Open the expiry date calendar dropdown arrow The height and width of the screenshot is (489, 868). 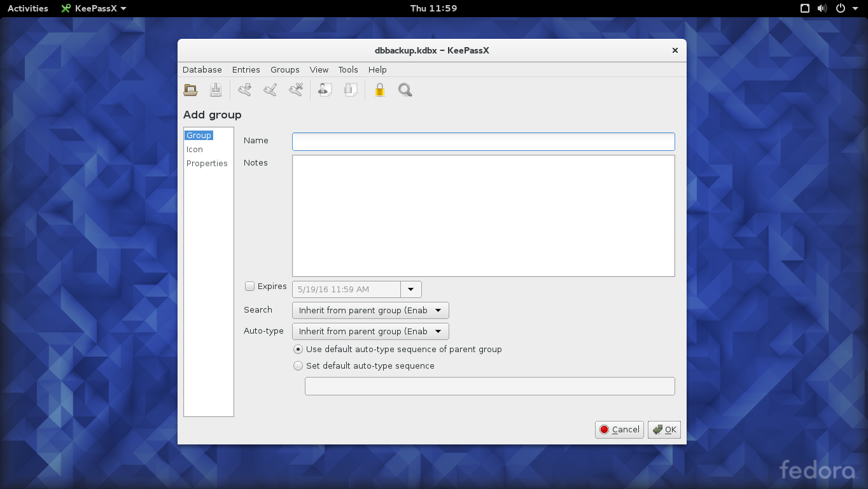tap(411, 289)
